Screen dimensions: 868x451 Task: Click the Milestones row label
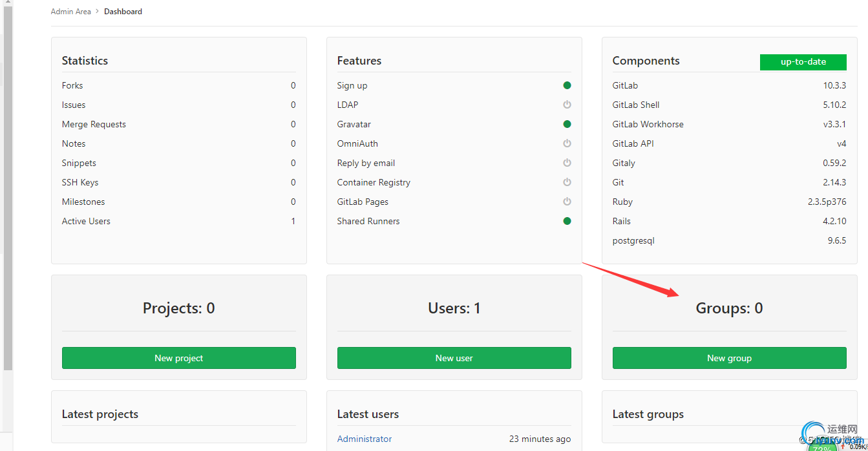[83, 202]
